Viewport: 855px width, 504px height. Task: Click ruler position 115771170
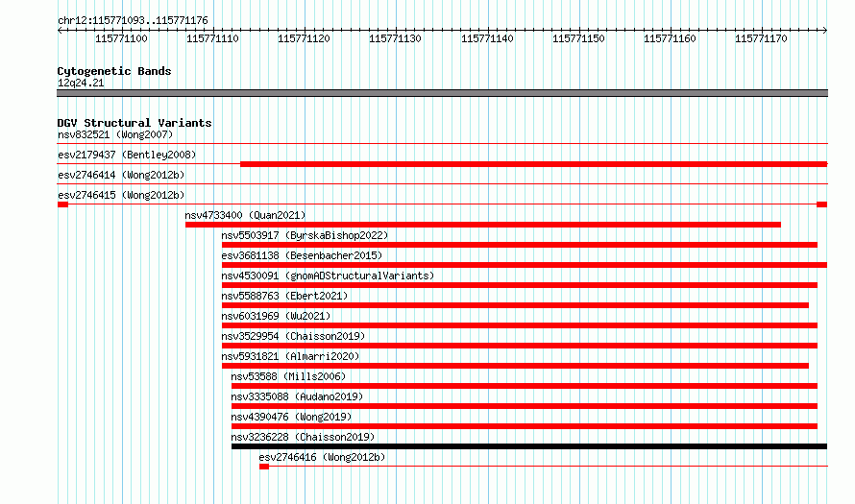[761, 38]
